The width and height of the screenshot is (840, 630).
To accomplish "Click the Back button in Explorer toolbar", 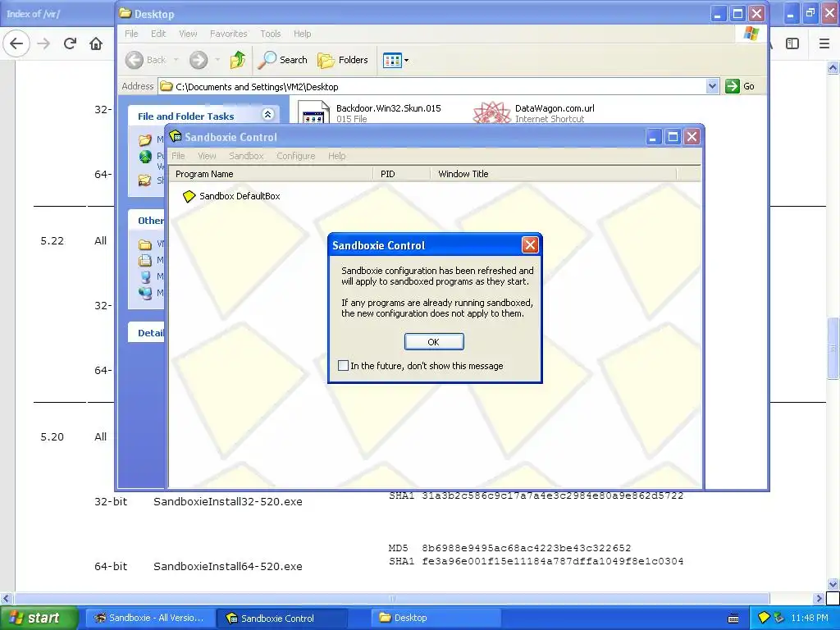I will [145, 60].
